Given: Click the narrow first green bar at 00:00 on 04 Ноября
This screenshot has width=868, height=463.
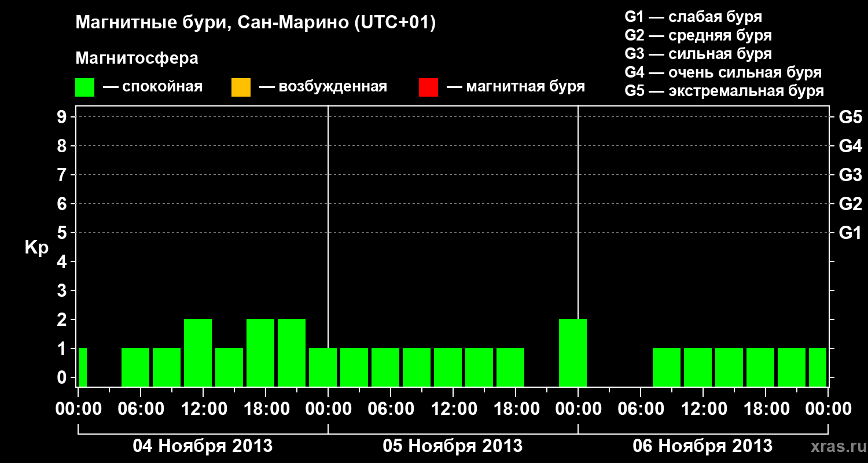Looking at the screenshot, I should (83, 368).
